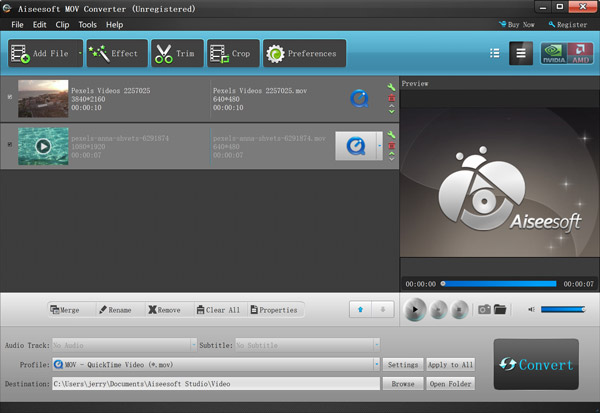Open wrench settings for pexels-anna-shvets row
This screenshot has height=413, width=600.
pyautogui.click(x=391, y=135)
